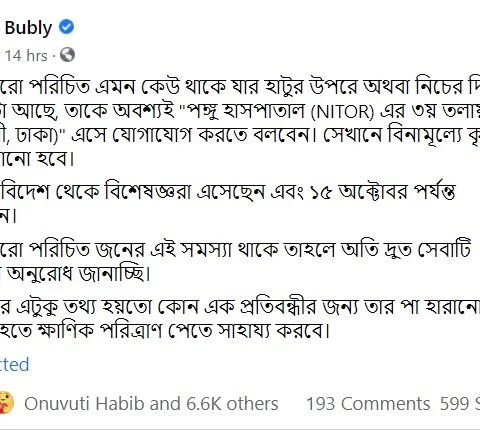View who reacted: Onuvuti Habib and 6.6K others

(x=151, y=404)
